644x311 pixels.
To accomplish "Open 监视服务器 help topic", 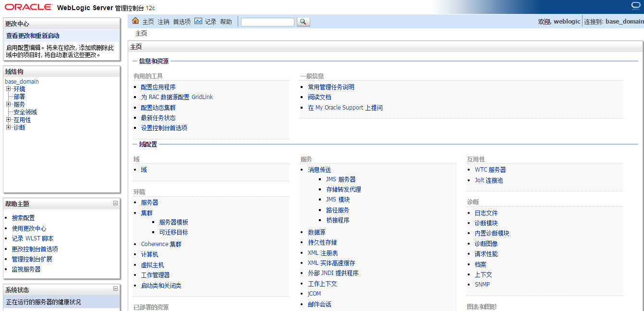I will click(26, 269).
